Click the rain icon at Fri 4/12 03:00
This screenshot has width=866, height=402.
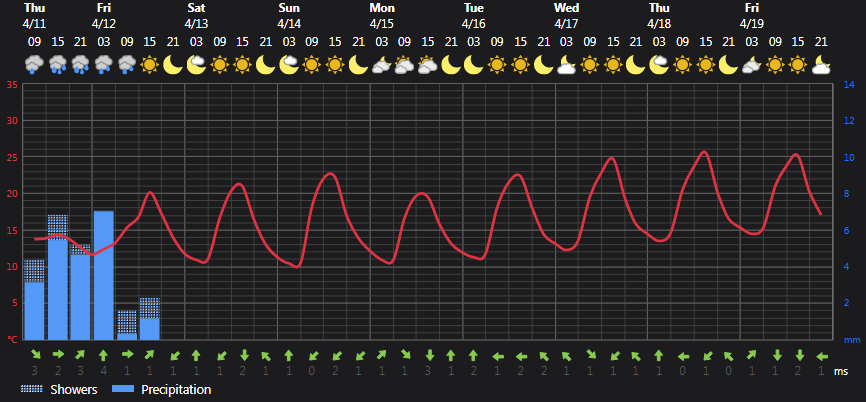coord(104,65)
